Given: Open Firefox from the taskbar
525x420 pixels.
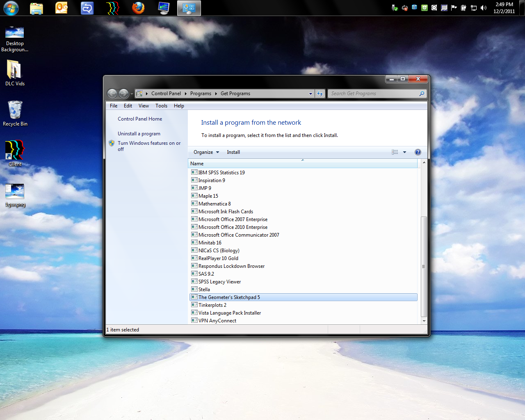Looking at the screenshot, I should coord(138,8).
